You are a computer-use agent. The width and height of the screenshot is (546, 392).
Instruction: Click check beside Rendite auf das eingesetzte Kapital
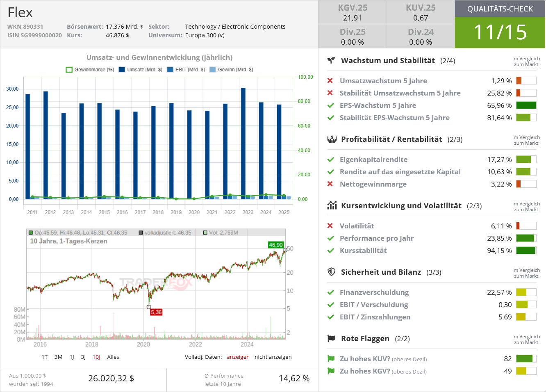point(330,172)
